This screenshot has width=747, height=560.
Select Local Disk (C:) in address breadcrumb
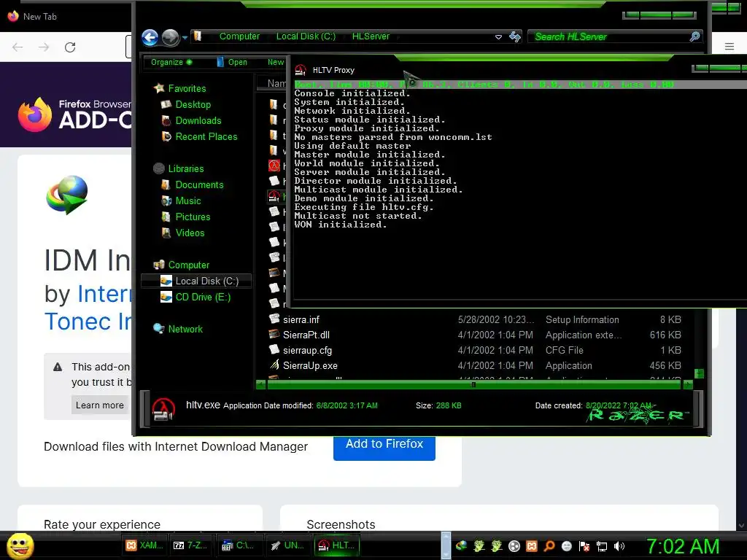coord(306,36)
